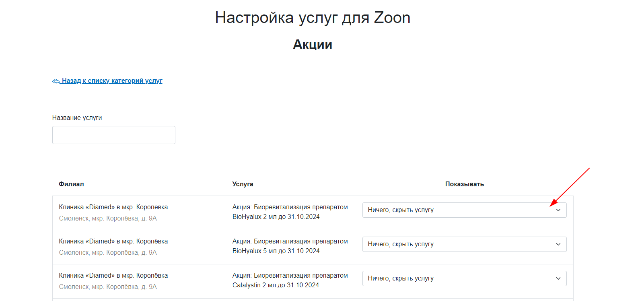Viewport: 644px width, 301px height.
Task: Open the Показывать dropdown for Catalystin 2 мл
Action: pos(464,278)
